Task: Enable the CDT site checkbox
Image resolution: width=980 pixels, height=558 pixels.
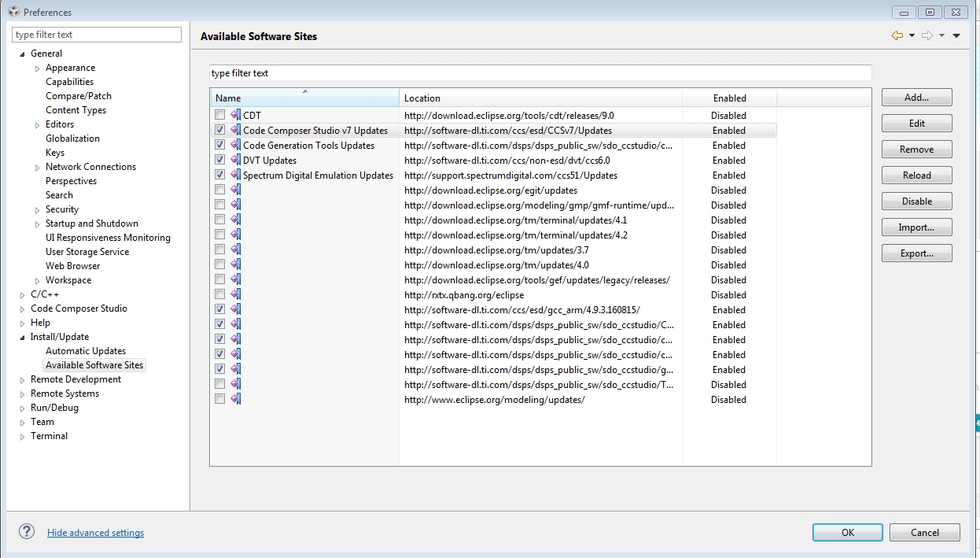Action: click(x=219, y=115)
